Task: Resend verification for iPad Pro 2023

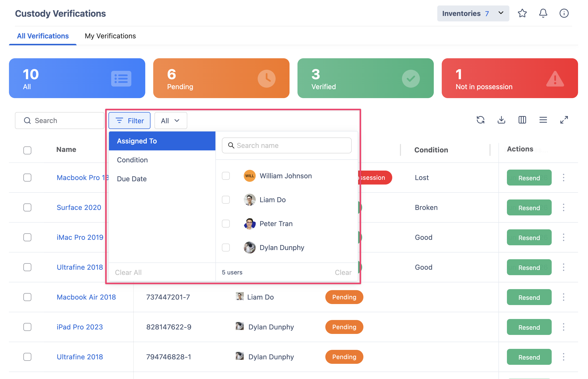Action: (529, 327)
